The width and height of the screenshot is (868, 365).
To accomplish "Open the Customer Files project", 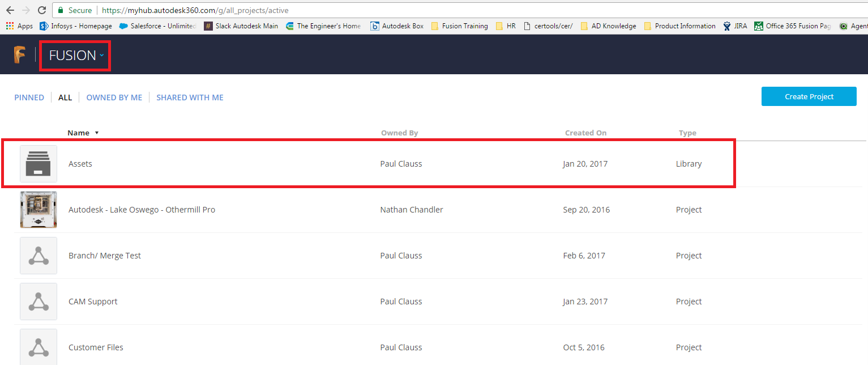I will pyautogui.click(x=96, y=347).
